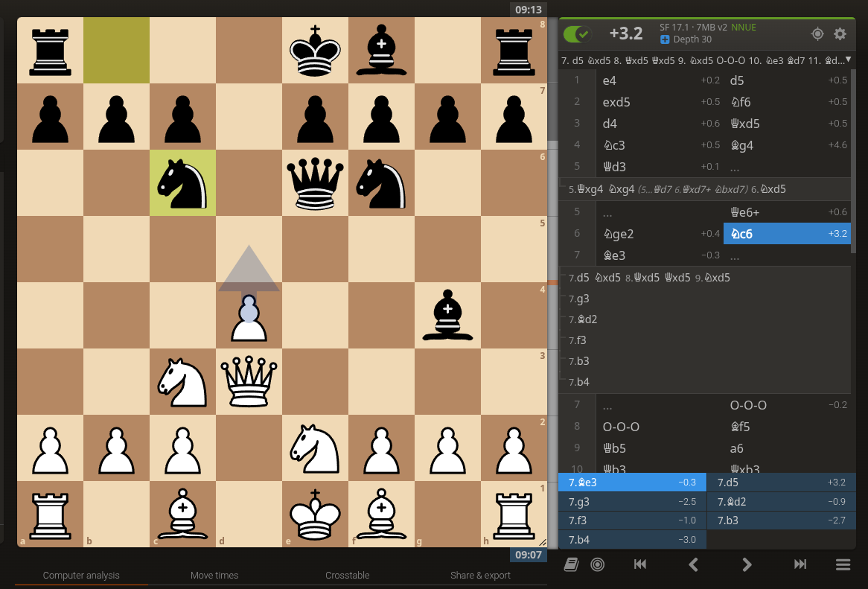
Task: Click the black queen on e6
Action: tap(315, 182)
